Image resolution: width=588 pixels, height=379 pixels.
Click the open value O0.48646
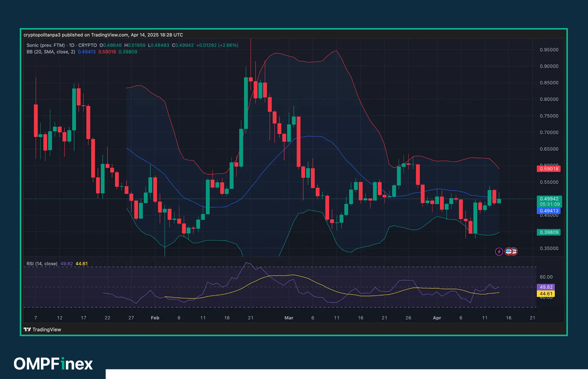pyautogui.click(x=111, y=45)
